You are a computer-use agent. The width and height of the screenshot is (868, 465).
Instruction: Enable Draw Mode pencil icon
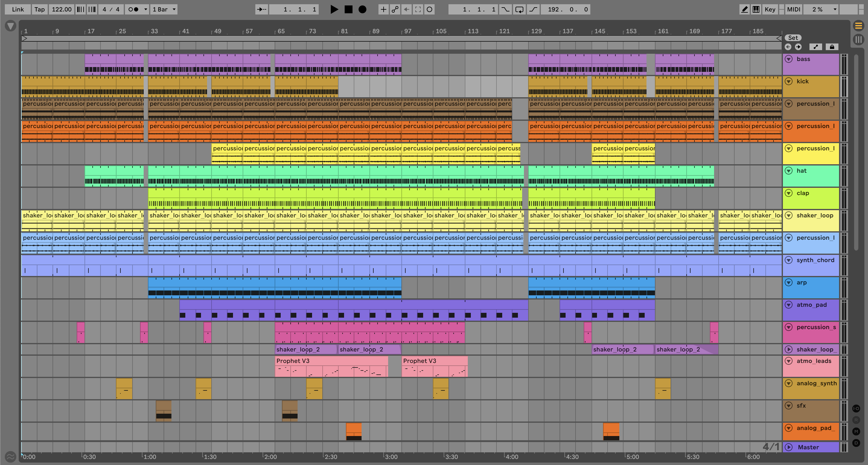[745, 9]
